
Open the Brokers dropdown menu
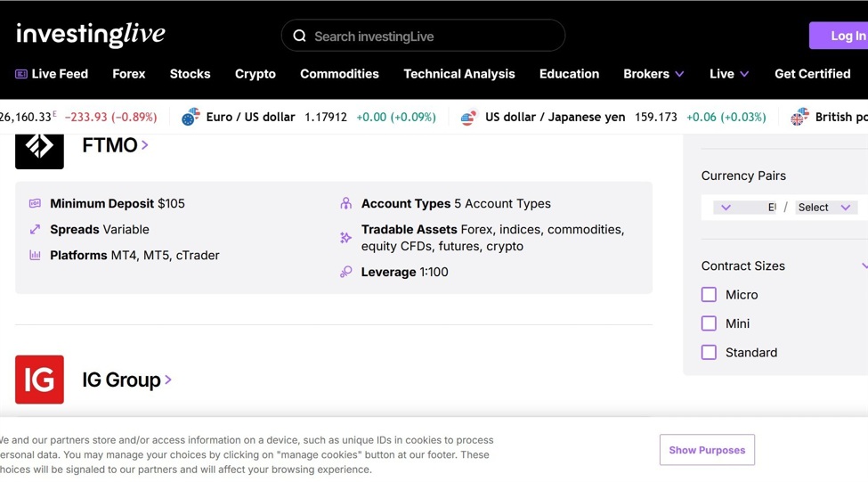(x=653, y=74)
